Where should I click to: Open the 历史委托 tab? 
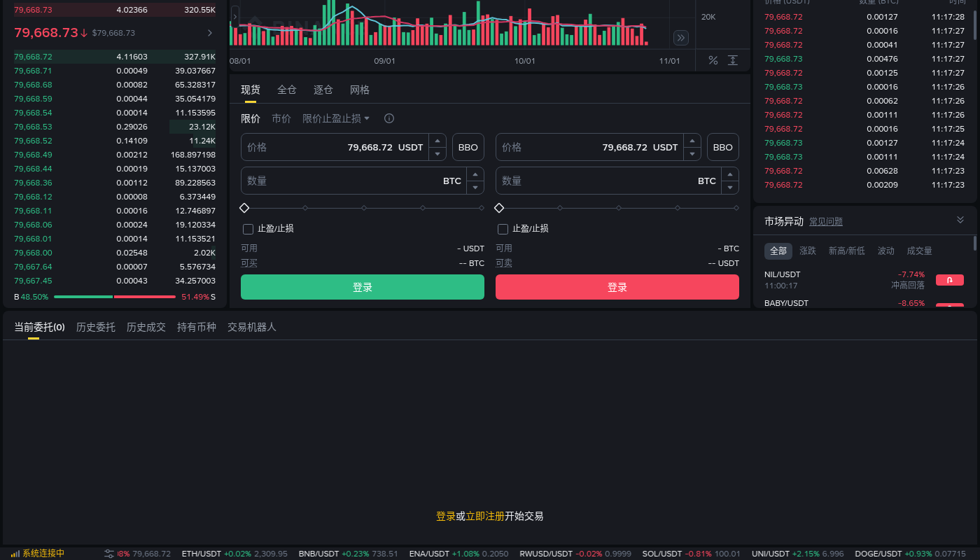point(96,327)
